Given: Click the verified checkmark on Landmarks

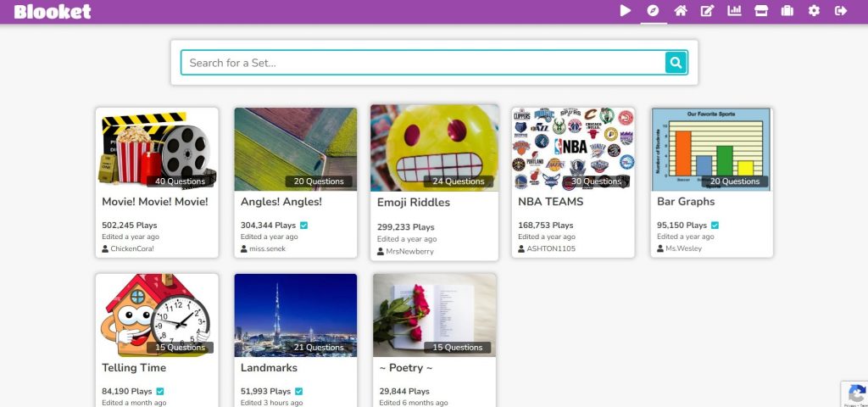Looking at the screenshot, I should tap(298, 392).
